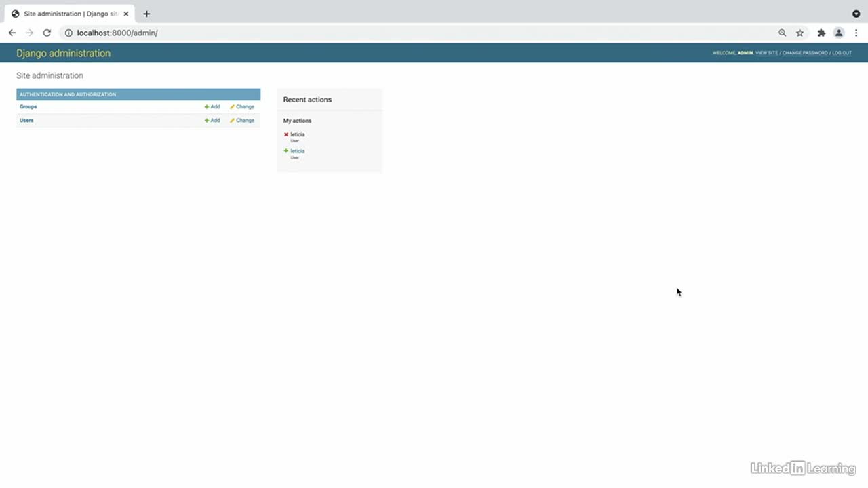Open the zoom magnifier icon in address bar
Screen dimensions: 868x488
tap(783, 33)
